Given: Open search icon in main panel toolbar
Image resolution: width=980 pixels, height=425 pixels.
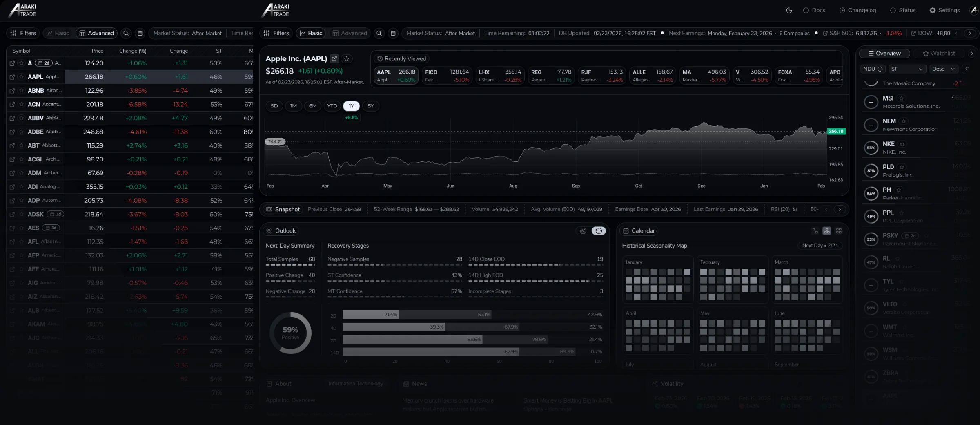Looking at the screenshot, I should tap(379, 33).
